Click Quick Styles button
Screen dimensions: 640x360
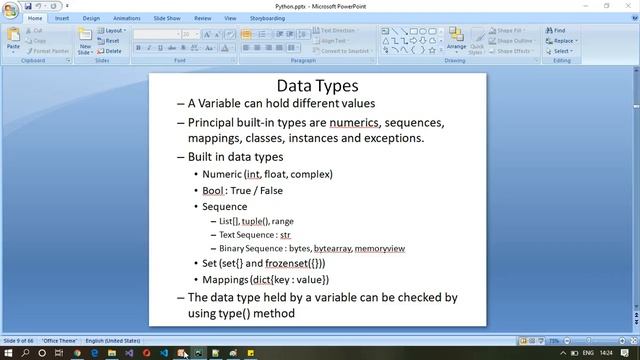476,41
